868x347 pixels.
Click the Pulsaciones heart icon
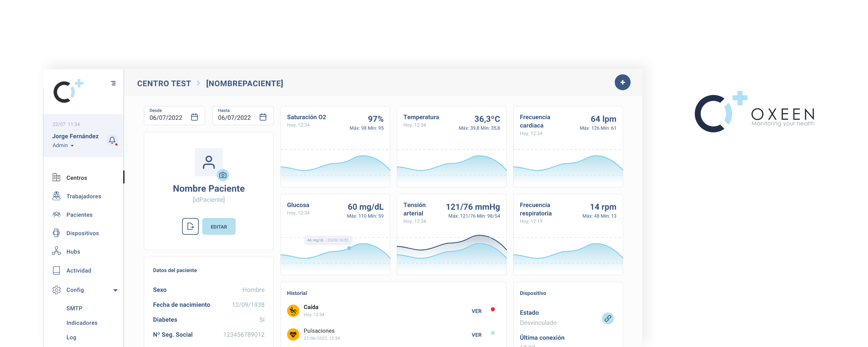(x=293, y=335)
